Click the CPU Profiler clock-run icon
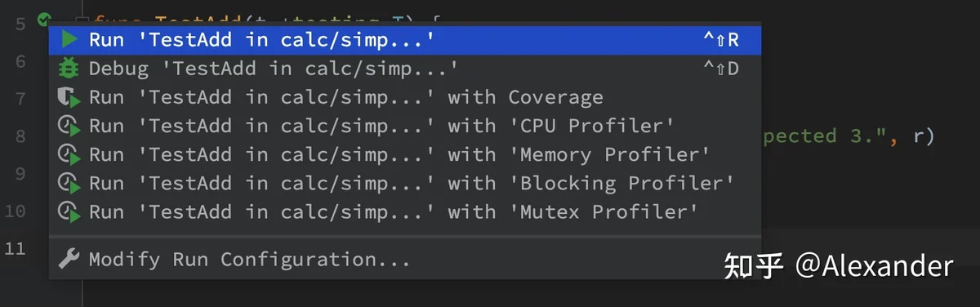Viewport: 980px width, 307px height. [x=69, y=126]
